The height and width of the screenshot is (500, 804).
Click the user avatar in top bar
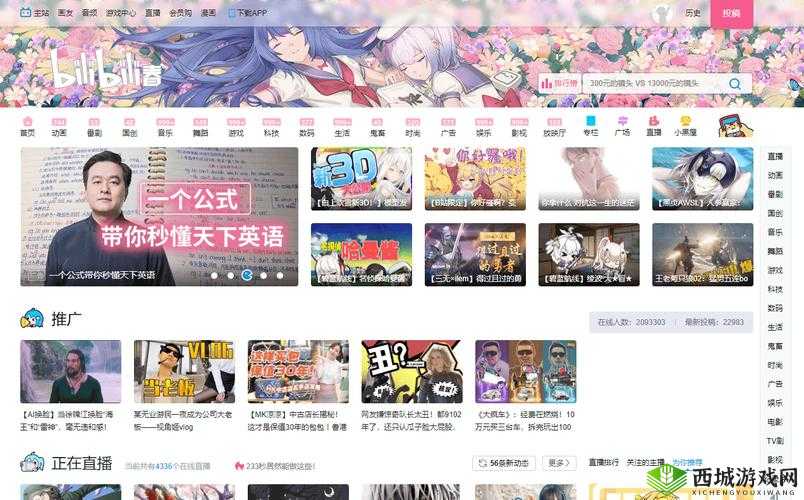pyautogui.click(x=662, y=12)
